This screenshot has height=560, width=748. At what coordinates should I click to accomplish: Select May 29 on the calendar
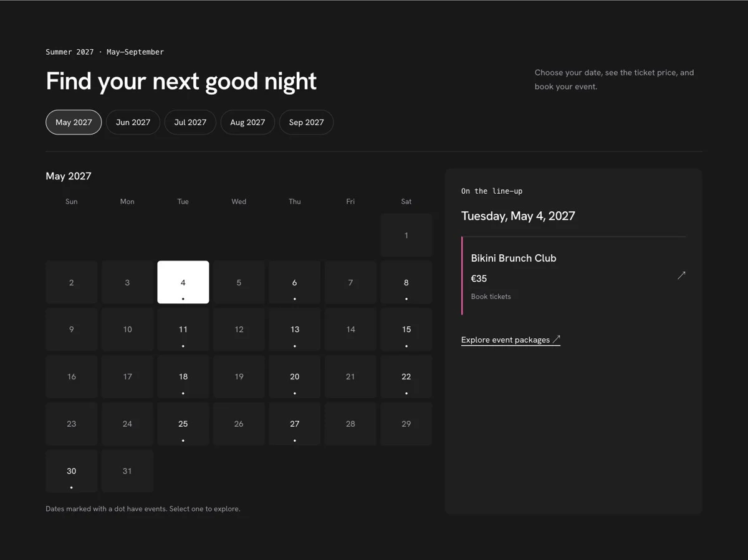[x=406, y=424]
